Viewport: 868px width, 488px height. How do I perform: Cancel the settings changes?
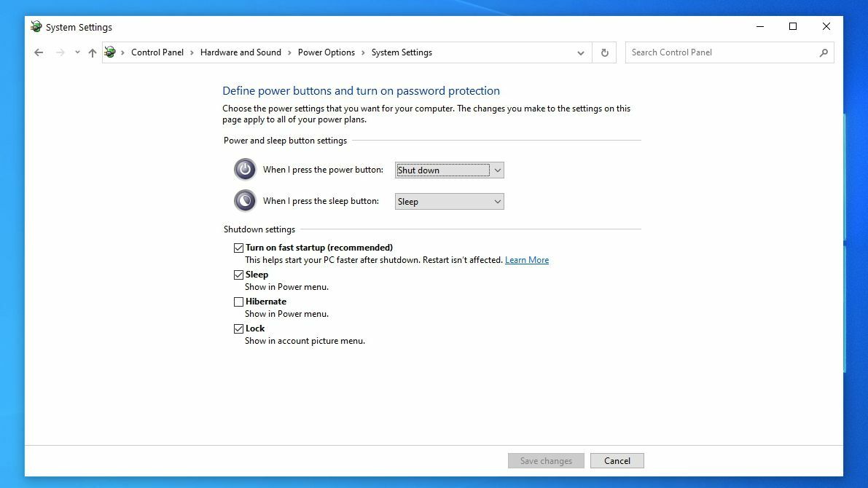click(x=617, y=461)
